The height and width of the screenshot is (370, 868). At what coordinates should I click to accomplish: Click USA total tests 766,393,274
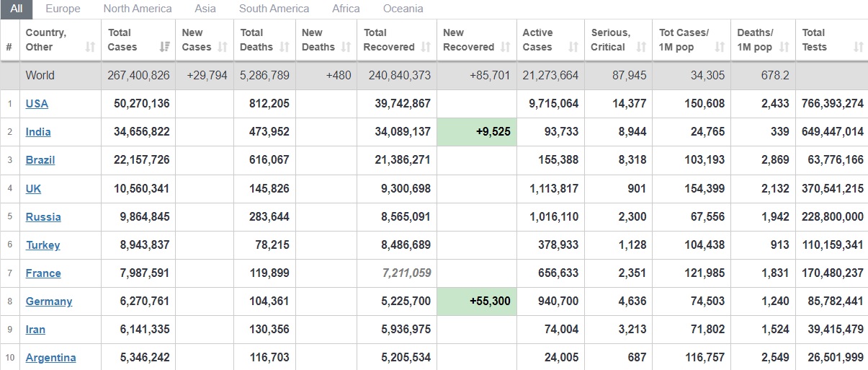pyautogui.click(x=832, y=103)
